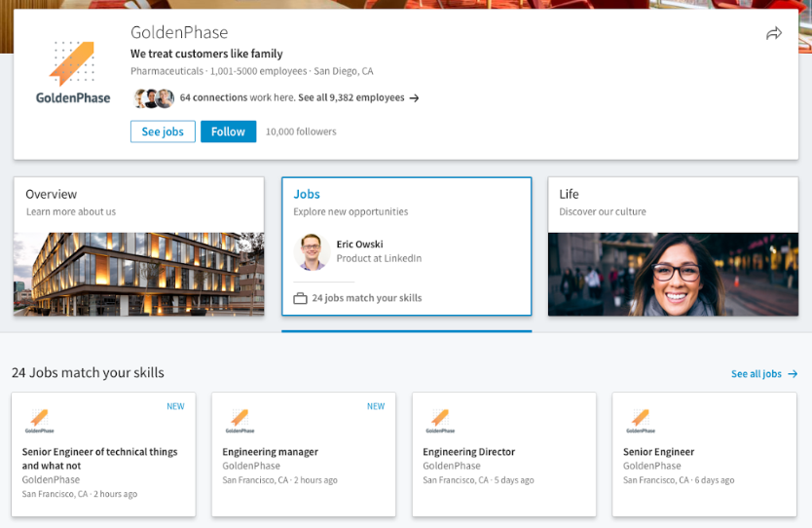Screen dimensions: 812x528
Task: Click the smiling woman photo in Life
Action: pos(673,274)
